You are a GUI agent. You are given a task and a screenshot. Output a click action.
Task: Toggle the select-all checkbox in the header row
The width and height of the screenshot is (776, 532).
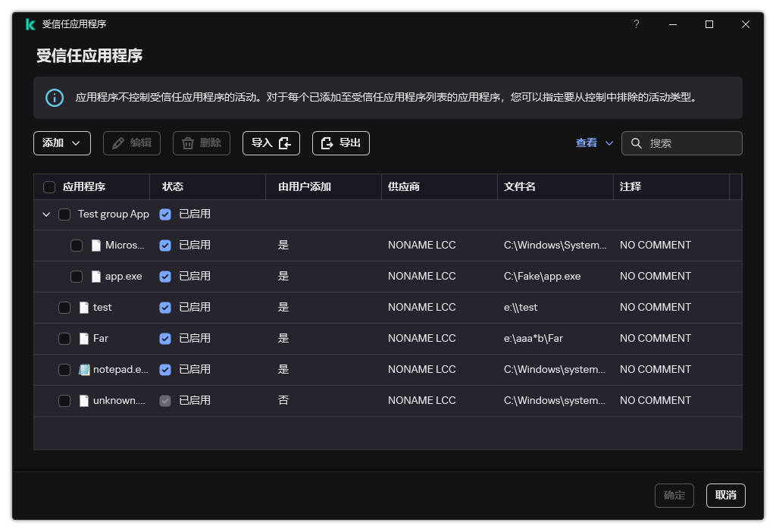[x=49, y=186]
